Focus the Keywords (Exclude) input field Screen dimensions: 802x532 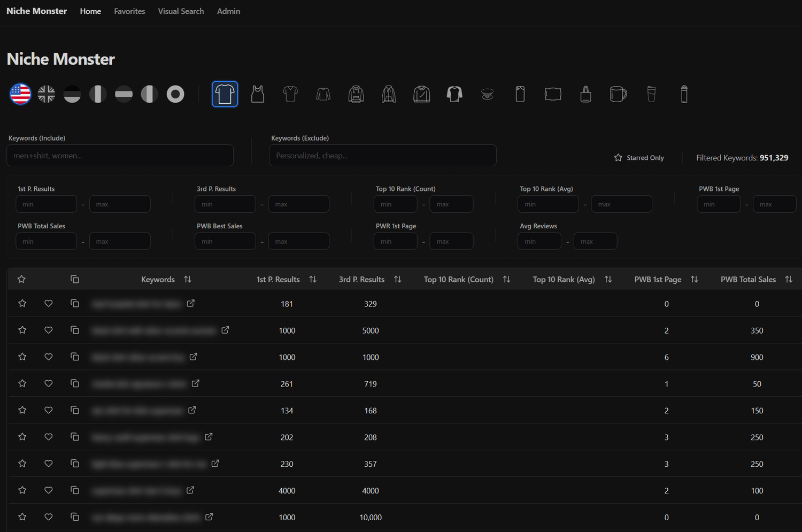pyautogui.click(x=383, y=156)
